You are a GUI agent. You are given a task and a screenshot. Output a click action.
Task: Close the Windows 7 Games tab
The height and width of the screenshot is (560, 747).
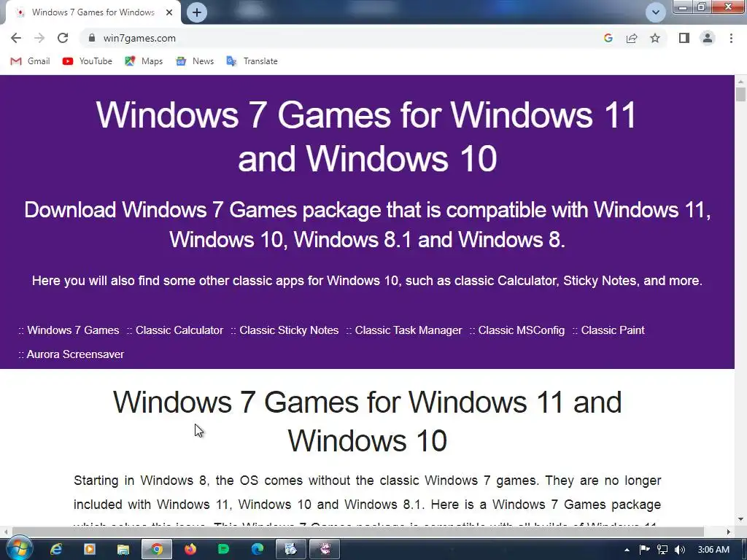(169, 12)
